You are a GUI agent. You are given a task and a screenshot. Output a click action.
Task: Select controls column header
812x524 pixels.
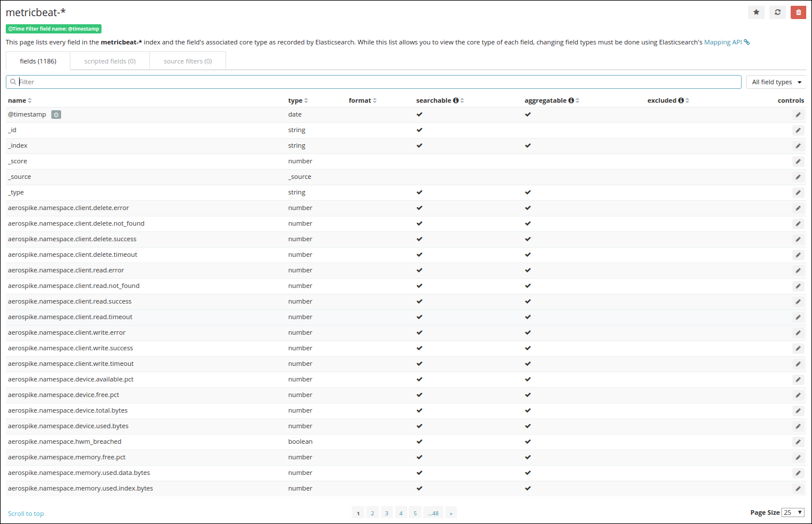click(x=791, y=100)
